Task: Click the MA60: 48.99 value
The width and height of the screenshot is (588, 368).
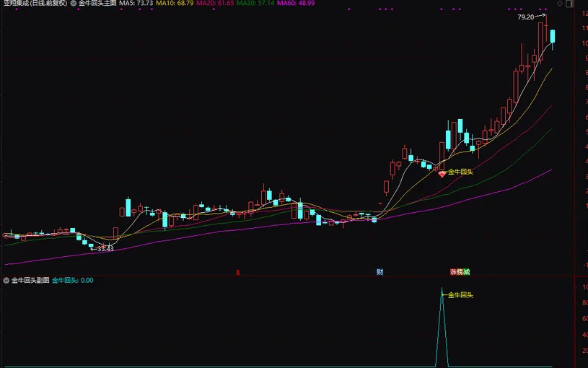Action: click(296, 3)
